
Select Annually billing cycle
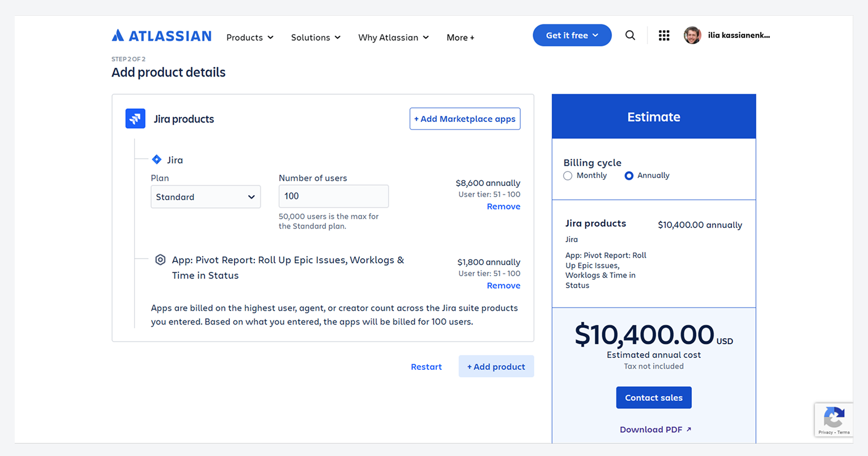[x=629, y=176]
